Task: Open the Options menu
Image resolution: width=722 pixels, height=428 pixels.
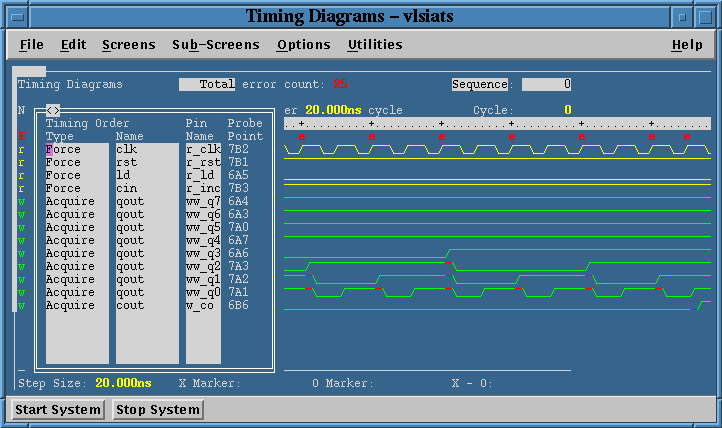Action: tap(303, 45)
